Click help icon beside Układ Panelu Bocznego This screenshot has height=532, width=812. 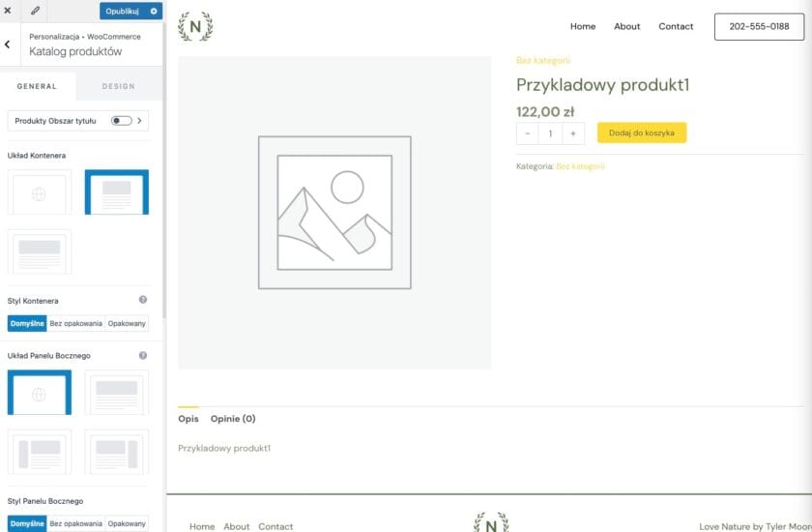tap(143, 356)
